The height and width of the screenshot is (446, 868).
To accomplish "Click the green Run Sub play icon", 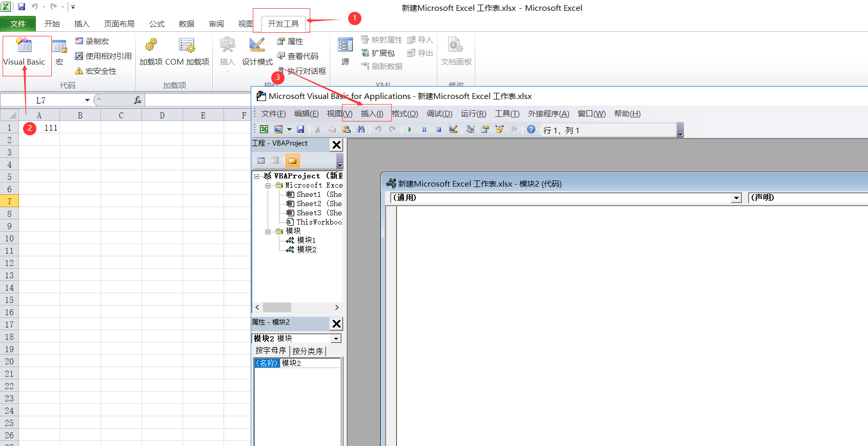I will 410,130.
